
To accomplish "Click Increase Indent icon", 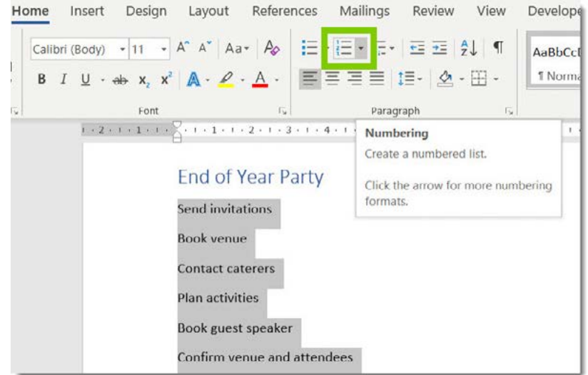I will [439, 48].
